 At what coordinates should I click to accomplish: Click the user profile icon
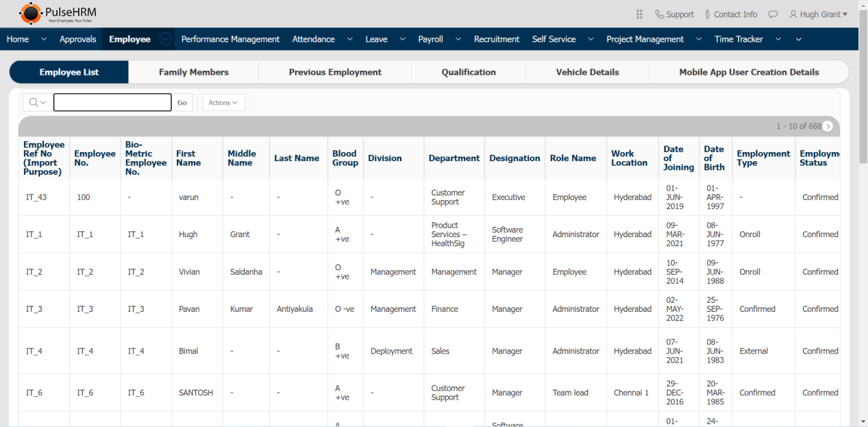coord(793,14)
